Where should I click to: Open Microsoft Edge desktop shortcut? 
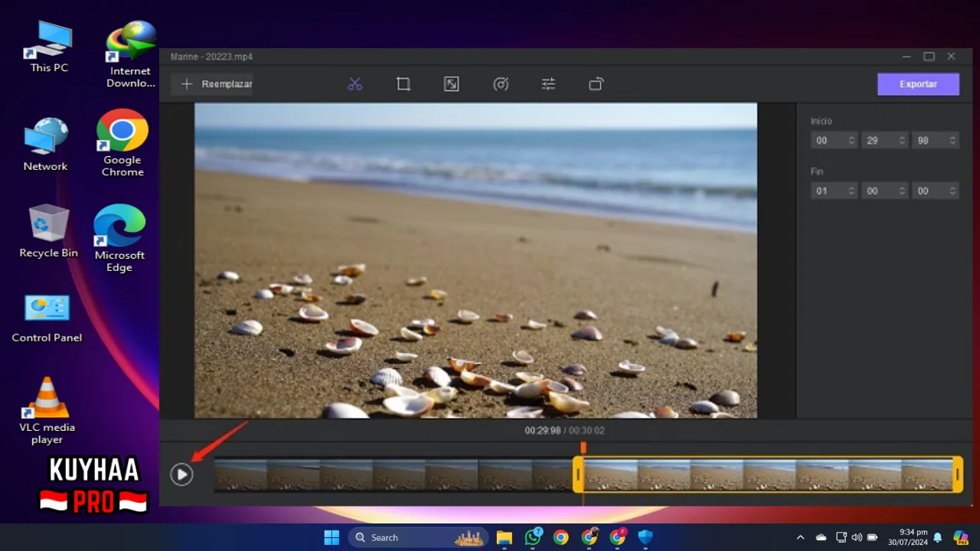[119, 238]
